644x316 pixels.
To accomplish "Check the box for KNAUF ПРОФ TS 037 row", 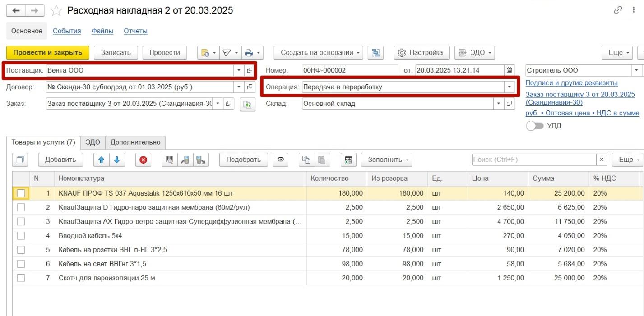I will tap(21, 193).
